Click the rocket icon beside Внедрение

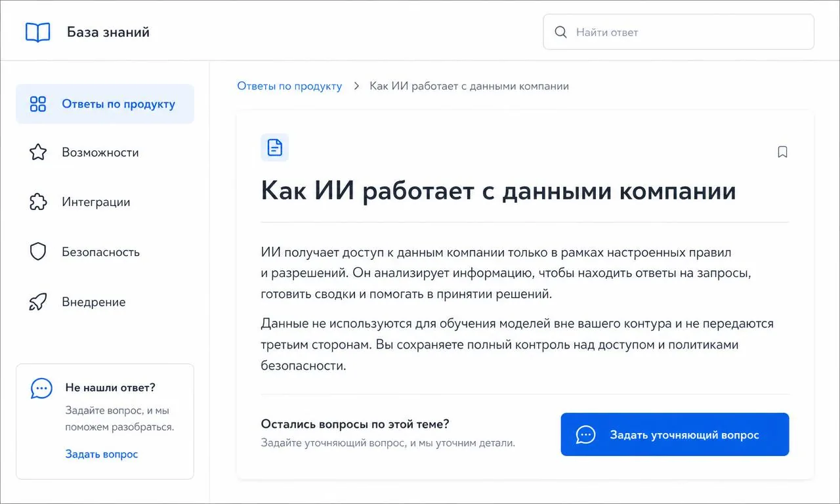(38, 302)
